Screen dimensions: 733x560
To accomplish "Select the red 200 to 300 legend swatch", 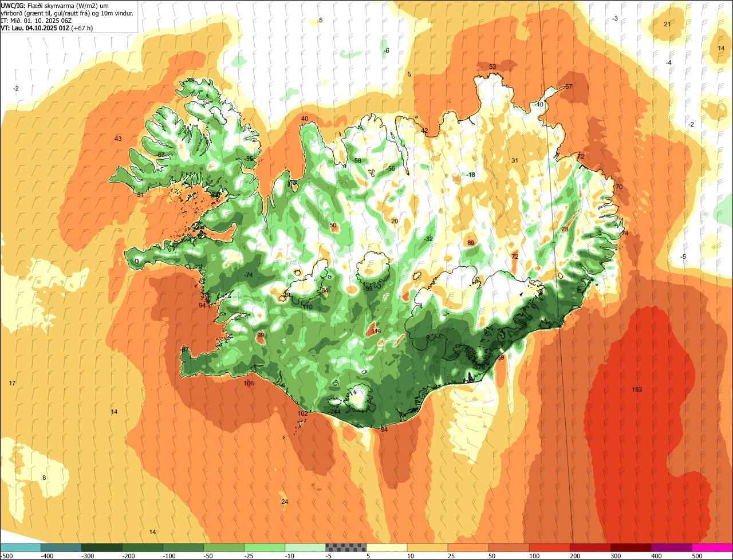I will tap(590, 547).
